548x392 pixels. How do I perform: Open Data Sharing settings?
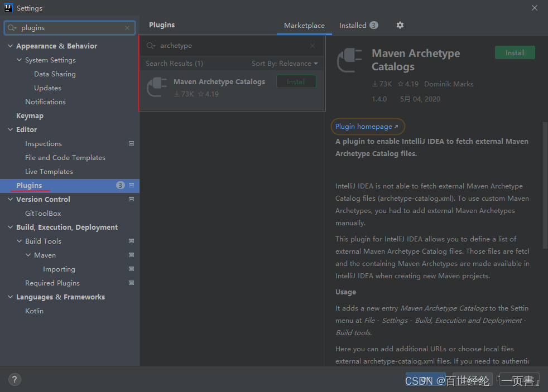[55, 74]
